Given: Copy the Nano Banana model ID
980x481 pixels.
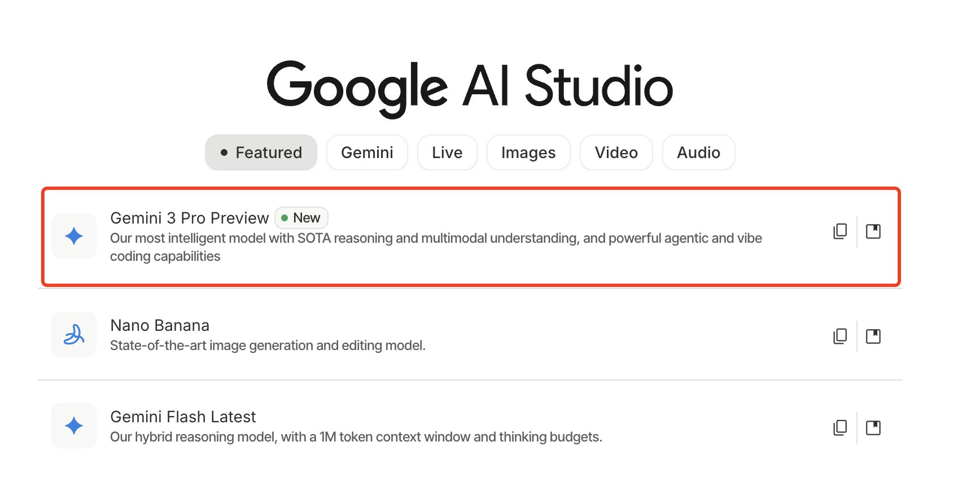Looking at the screenshot, I should point(840,336).
